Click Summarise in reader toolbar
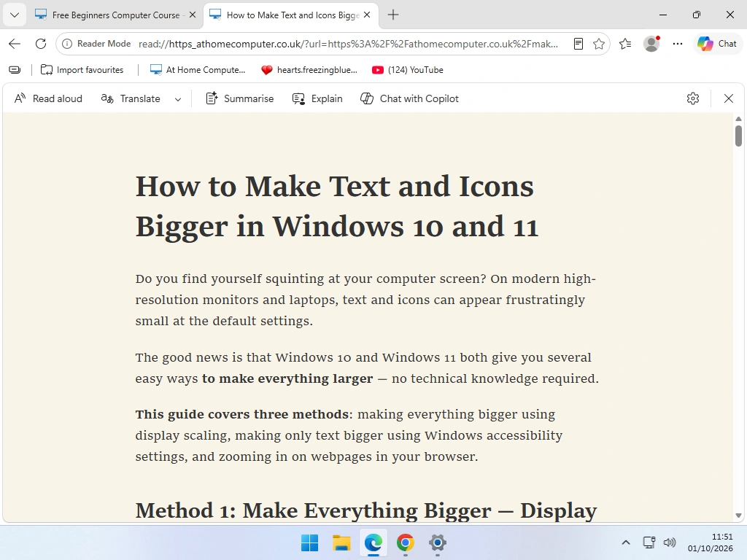747x560 pixels. [x=239, y=98]
